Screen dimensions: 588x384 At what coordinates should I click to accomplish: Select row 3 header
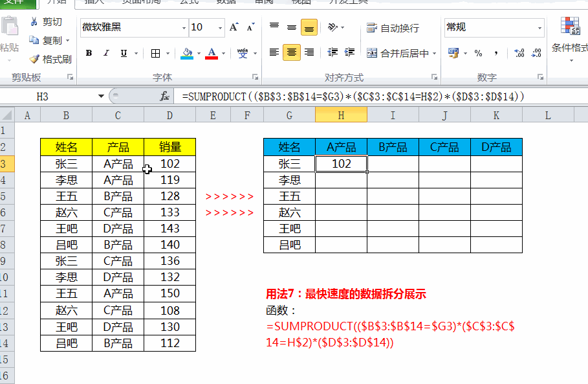point(6,164)
